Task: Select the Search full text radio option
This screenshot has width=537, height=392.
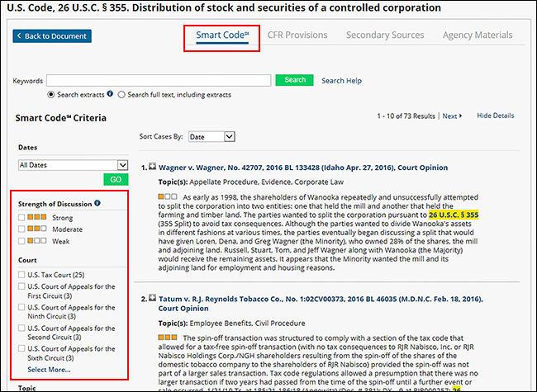Action: 121,95
